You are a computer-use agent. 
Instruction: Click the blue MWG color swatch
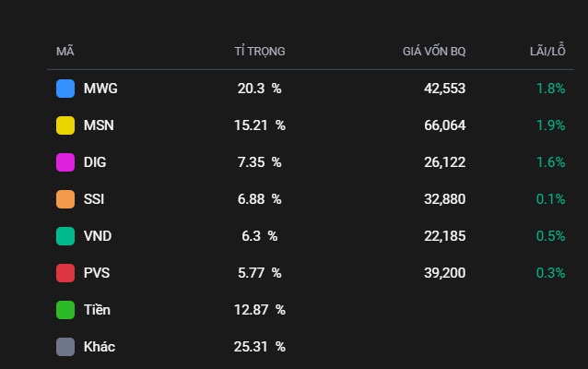click(x=65, y=89)
